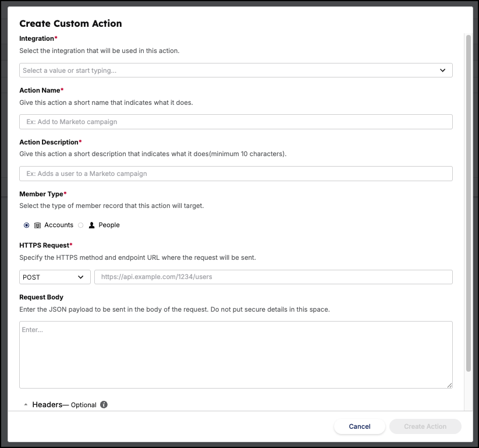The height and width of the screenshot is (448, 479).
Task: Focus the Action Name input field
Action: coord(236,121)
